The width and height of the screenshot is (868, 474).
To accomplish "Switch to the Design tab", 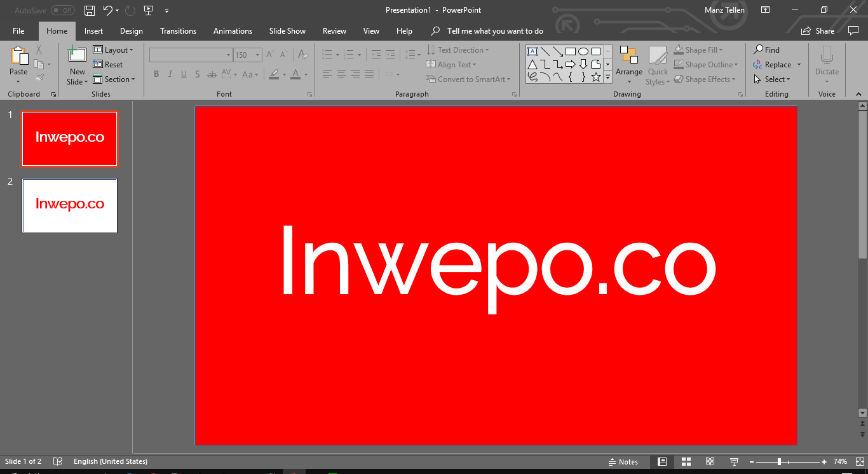I will pyautogui.click(x=132, y=31).
